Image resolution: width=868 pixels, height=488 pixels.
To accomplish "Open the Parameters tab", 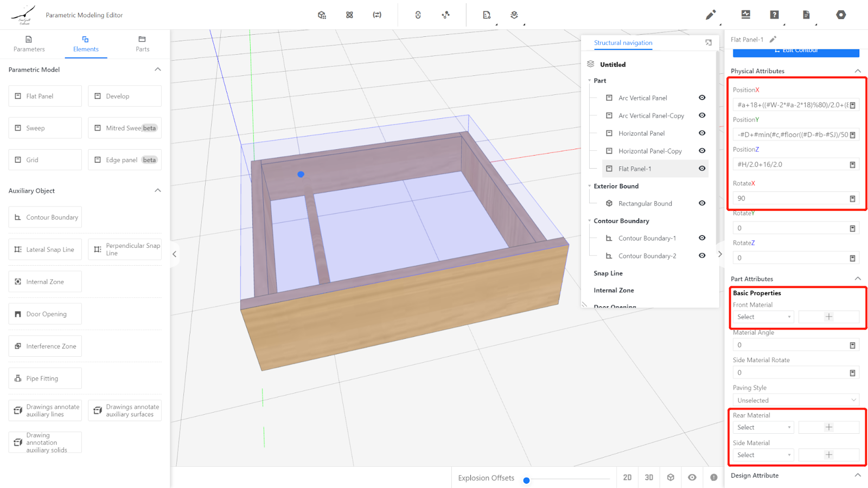I will click(29, 44).
